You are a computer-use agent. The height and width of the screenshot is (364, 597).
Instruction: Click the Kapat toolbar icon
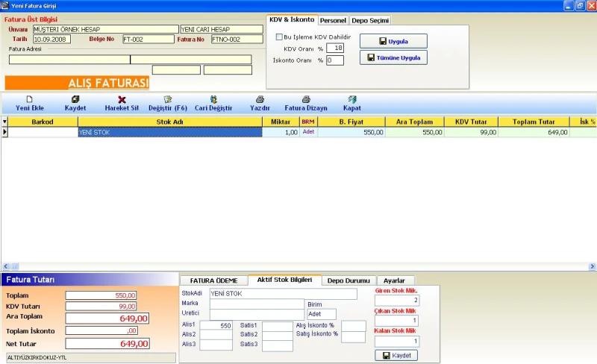pyautogui.click(x=352, y=99)
